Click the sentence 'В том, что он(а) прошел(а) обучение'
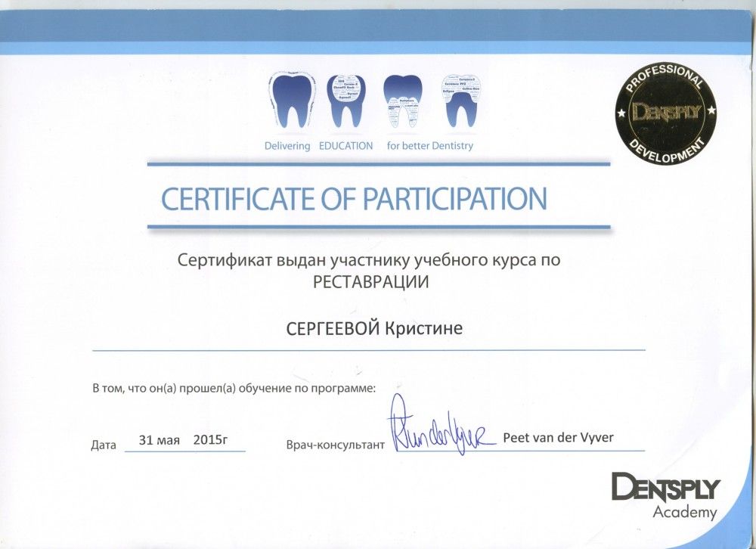 tap(234, 389)
